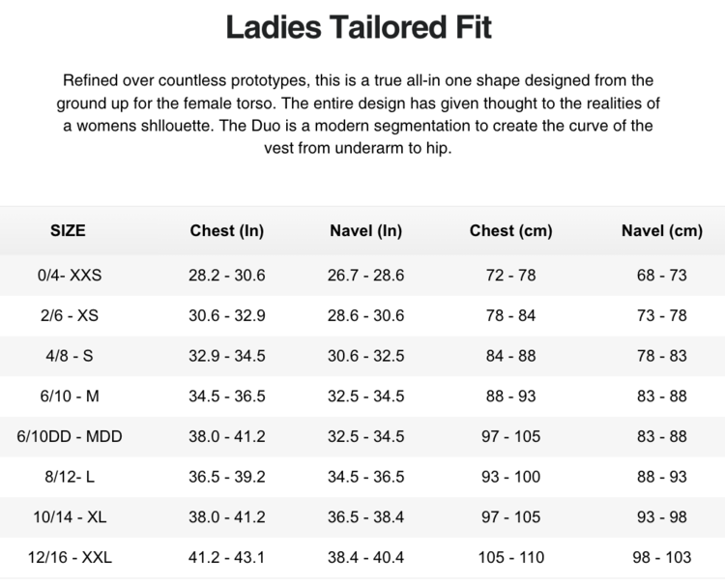This screenshot has width=725, height=588.
Task: Select the 10/14 - XL size label
Action: point(70,517)
